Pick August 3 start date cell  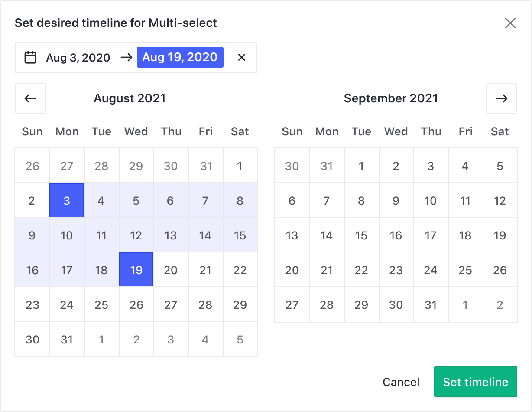67,200
